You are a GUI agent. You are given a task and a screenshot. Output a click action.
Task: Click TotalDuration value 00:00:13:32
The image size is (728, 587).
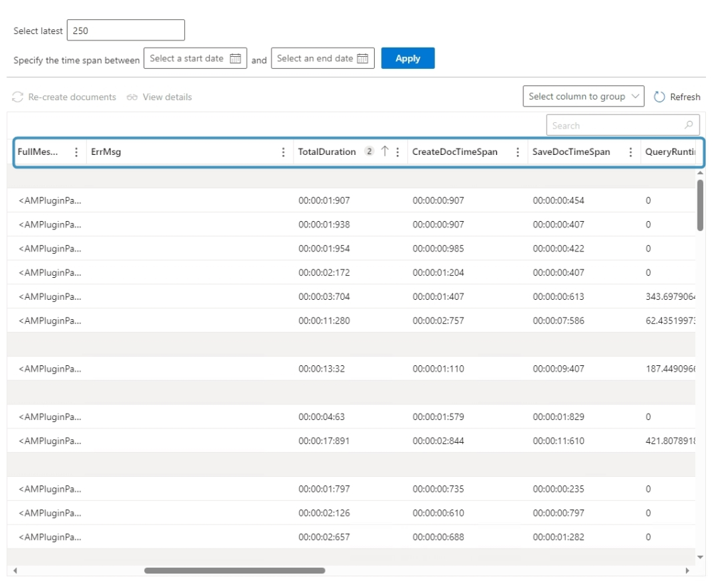[x=322, y=369]
